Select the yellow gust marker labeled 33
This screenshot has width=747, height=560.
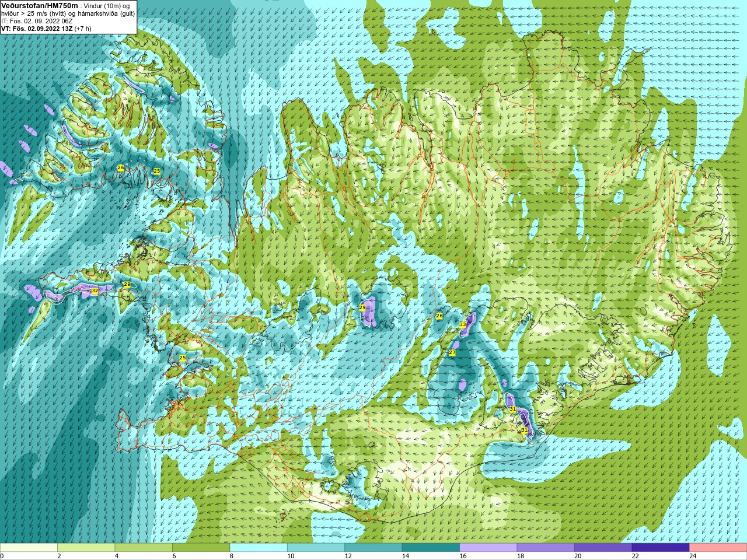click(x=463, y=324)
